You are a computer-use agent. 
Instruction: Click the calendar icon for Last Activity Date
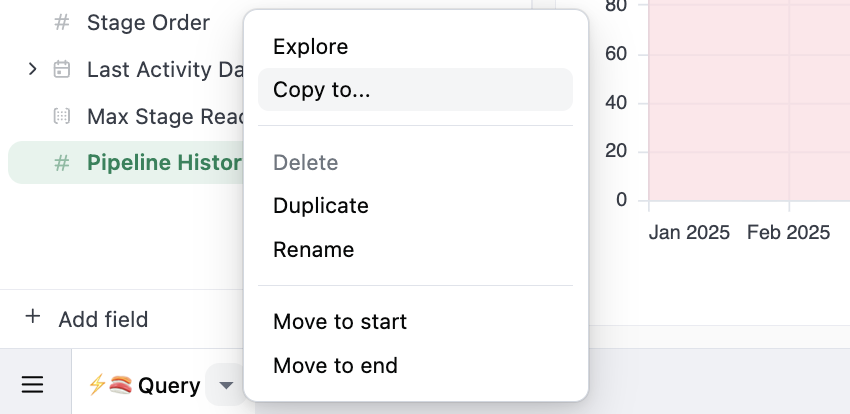pyautogui.click(x=62, y=69)
